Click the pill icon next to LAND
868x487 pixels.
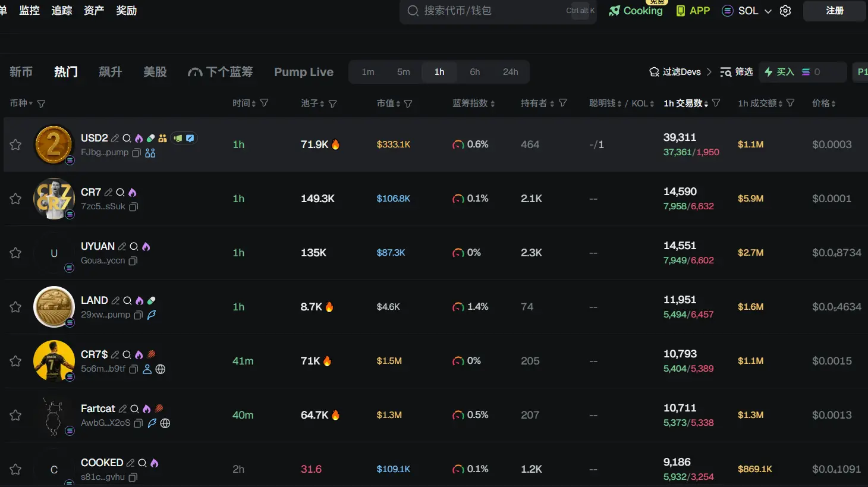click(x=152, y=300)
